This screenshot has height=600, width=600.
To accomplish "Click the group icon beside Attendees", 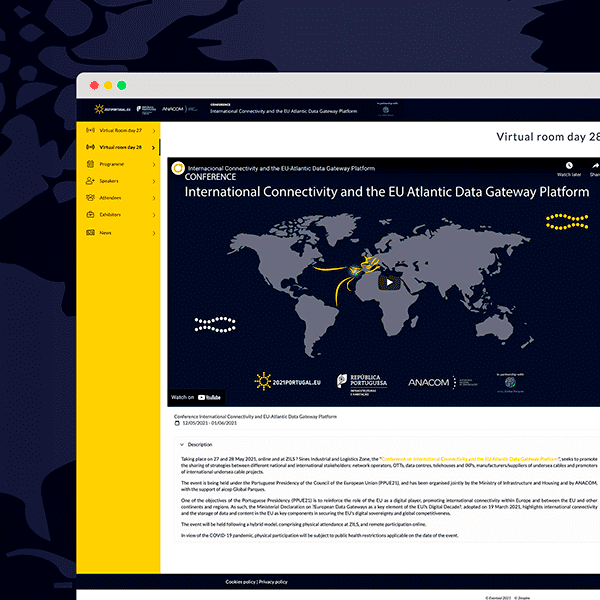I will coord(90,197).
